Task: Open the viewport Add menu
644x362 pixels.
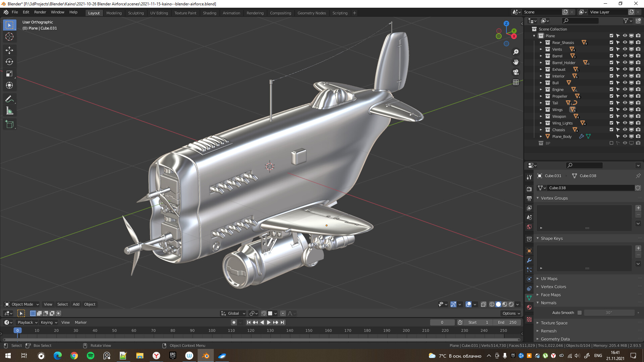Action: (x=76, y=304)
